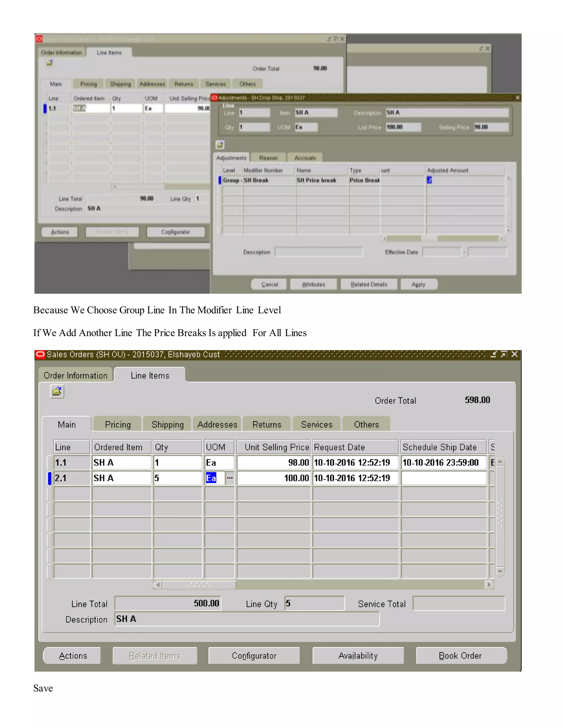This screenshot has width=563, height=728.
Task: Select the Main tab in Sales Orders window
Action: 67,424
